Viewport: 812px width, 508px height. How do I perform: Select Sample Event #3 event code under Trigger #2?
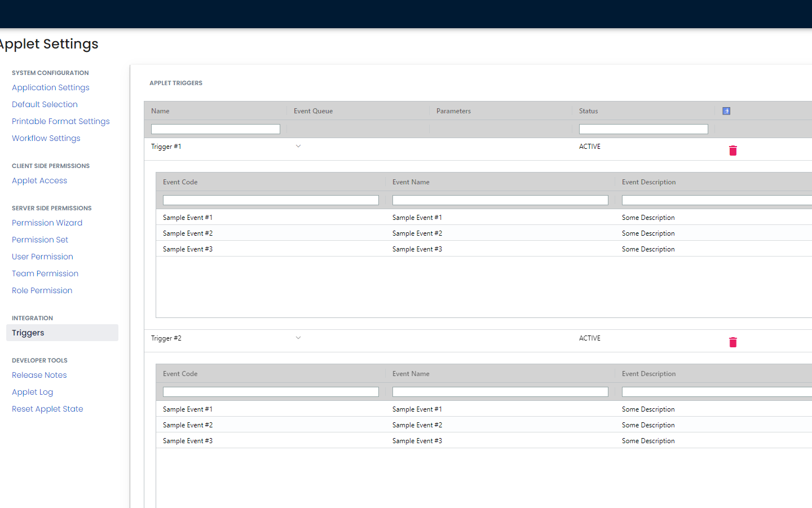pos(188,441)
